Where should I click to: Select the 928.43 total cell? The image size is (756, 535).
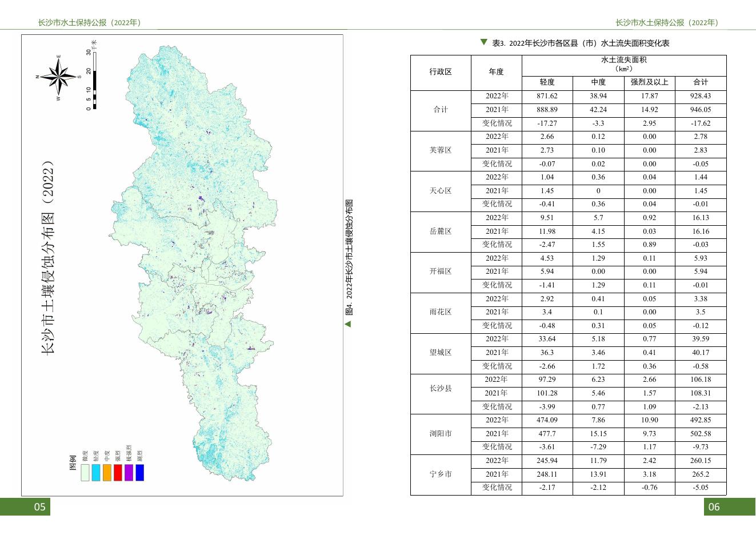(x=701, y=97)
